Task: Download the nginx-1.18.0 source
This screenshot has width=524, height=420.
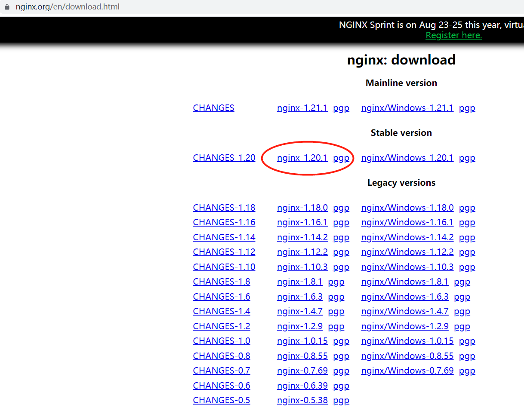Action: tap(302, 208)
